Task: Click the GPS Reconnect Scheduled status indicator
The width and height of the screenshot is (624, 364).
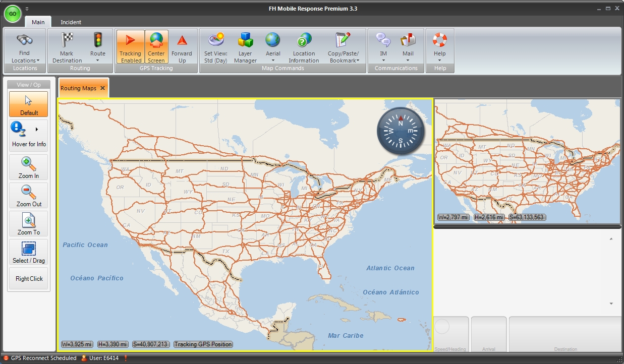Action: coord(40,358)
